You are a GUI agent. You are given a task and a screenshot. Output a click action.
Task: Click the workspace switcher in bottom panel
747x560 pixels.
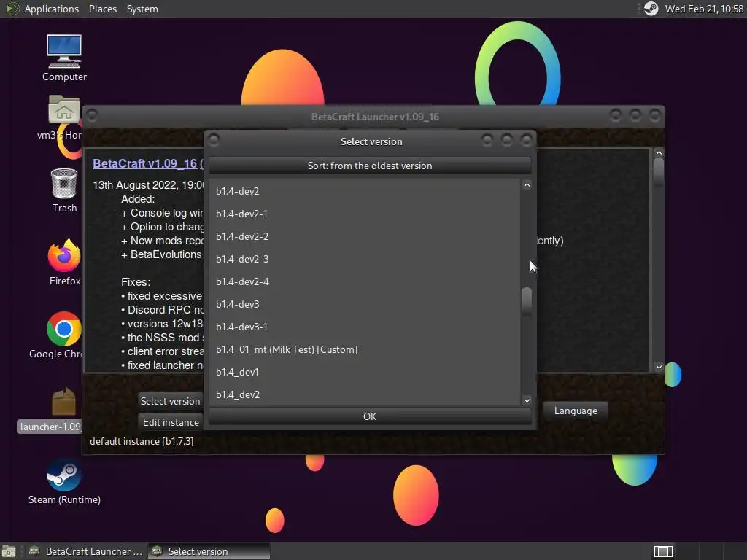663,551
